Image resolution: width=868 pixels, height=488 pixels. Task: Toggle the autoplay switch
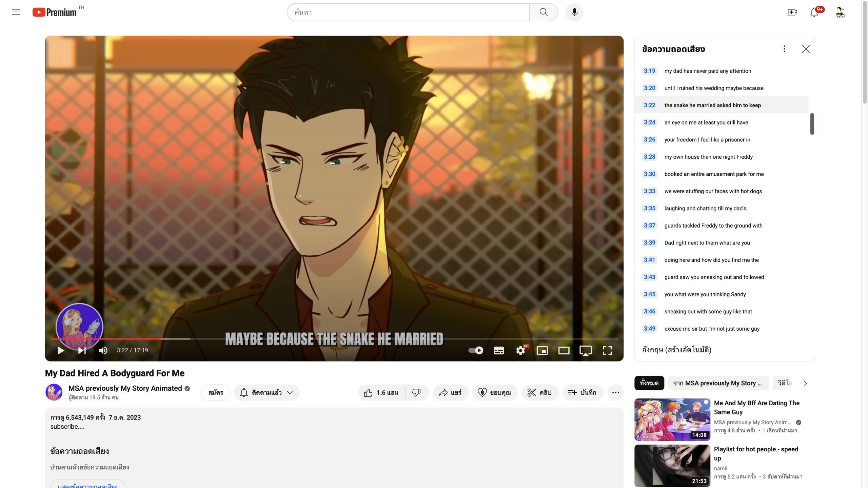(x=476, y=350)
